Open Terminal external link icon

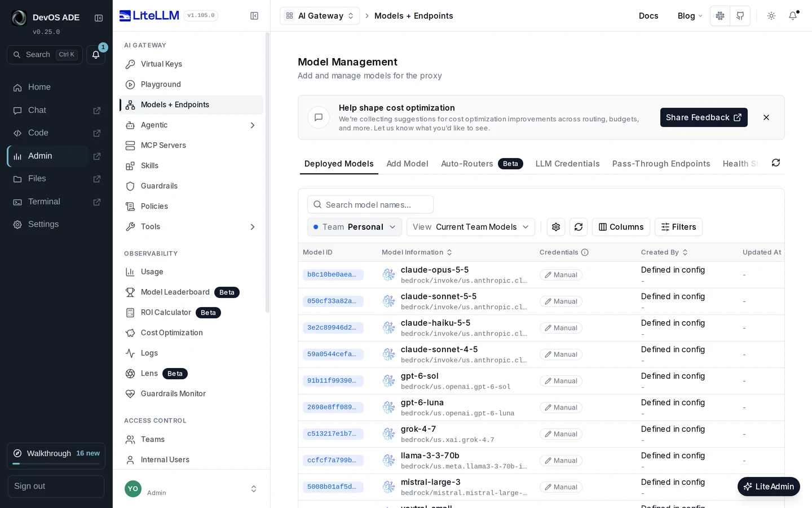coord(97,202)
